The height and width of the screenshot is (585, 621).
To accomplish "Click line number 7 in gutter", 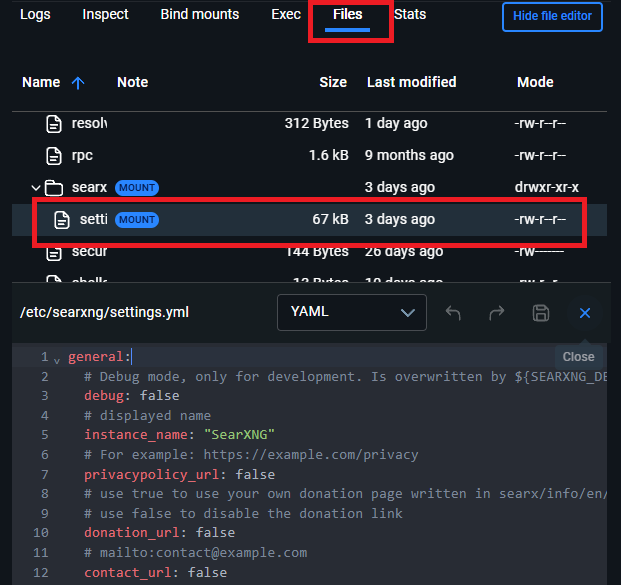I will pyautogui.click(x=45, y=474).
